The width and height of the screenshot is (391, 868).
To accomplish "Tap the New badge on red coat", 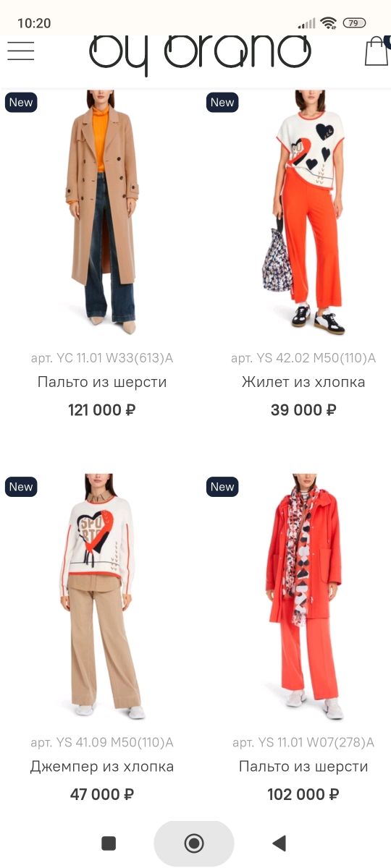I will (x=222, y=487).
